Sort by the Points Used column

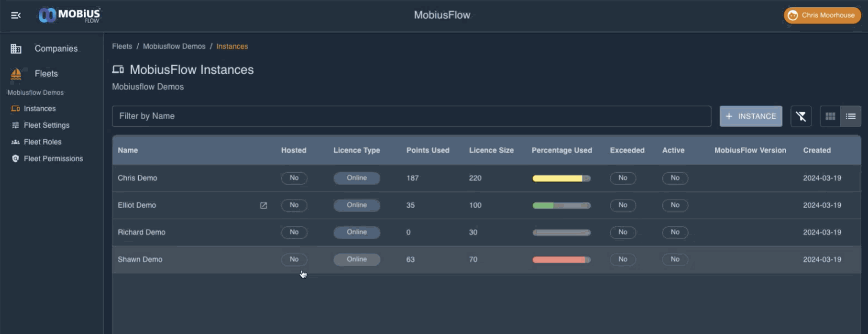(x=427, y=150)
